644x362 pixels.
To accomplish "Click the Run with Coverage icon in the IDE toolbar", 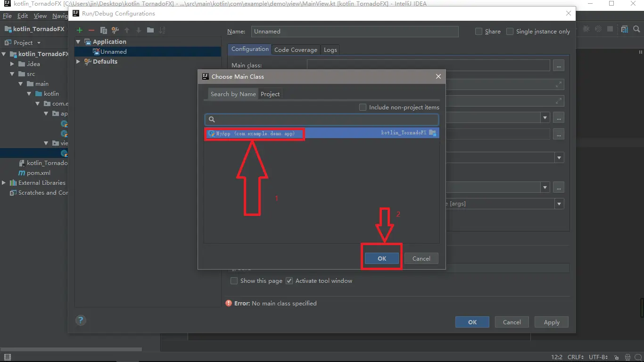I will point(598,29).
